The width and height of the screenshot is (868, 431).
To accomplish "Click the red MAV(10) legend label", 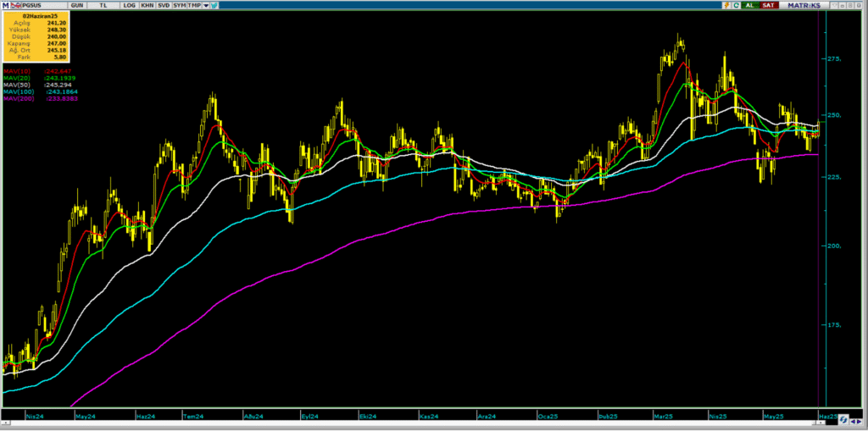I will pyautogui.click(x=15, y=72).
